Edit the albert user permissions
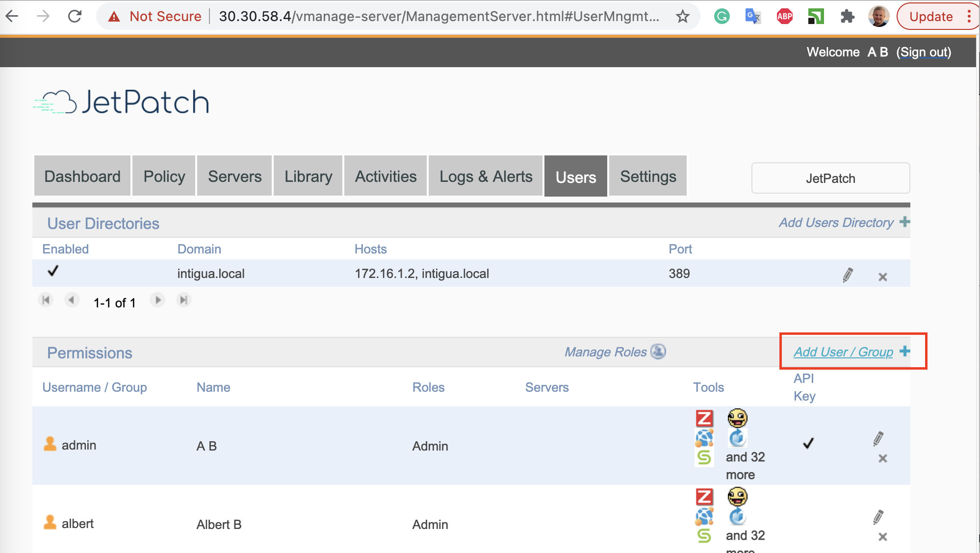Viewport: 980px width, 553px height. pyautogui.click(x=878, y=517)
